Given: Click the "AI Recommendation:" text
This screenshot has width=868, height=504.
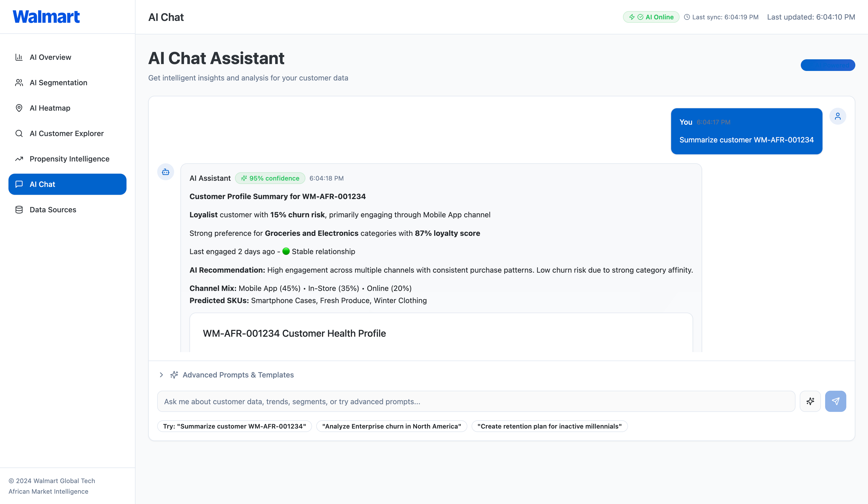Looking at the screenshot, I should click(x=227, y=270).
